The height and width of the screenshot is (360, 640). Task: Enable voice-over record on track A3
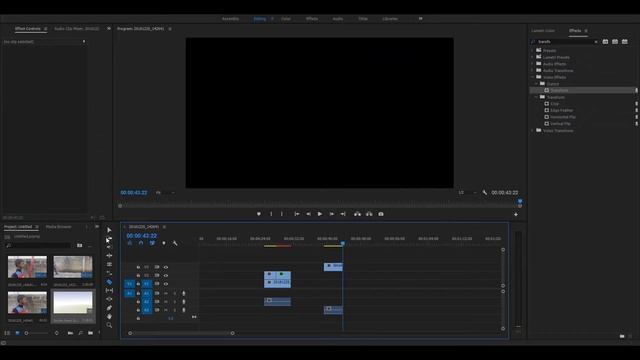(184, 310)
